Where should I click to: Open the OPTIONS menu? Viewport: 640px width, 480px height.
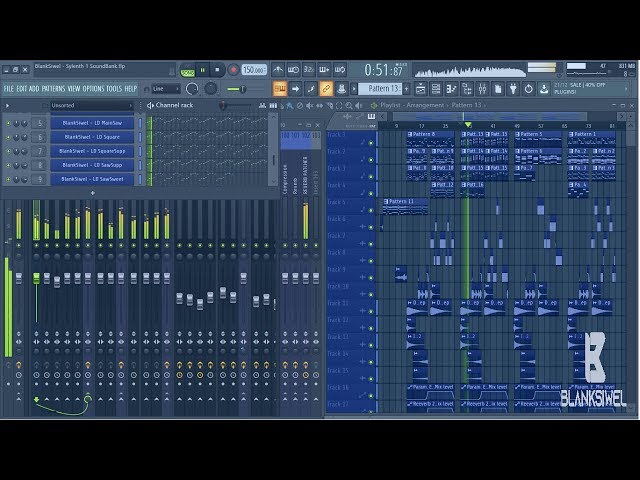click(93, 89)
